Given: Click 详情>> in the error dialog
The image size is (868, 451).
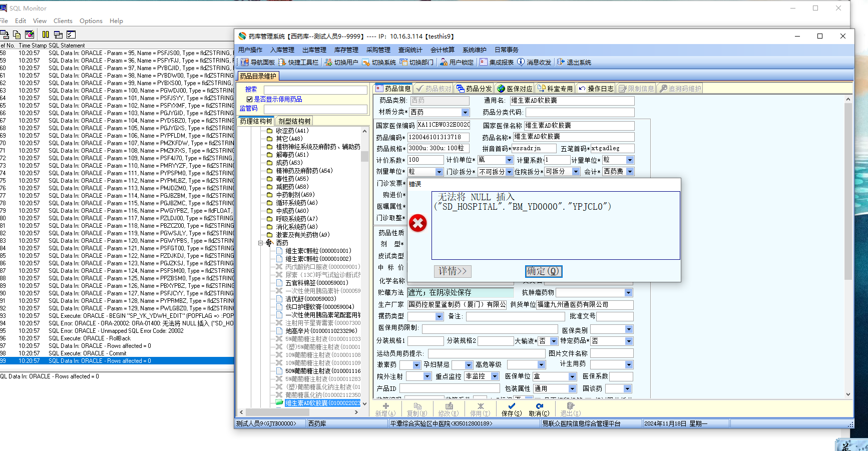Looking at the screenshot, I should 453,271.
